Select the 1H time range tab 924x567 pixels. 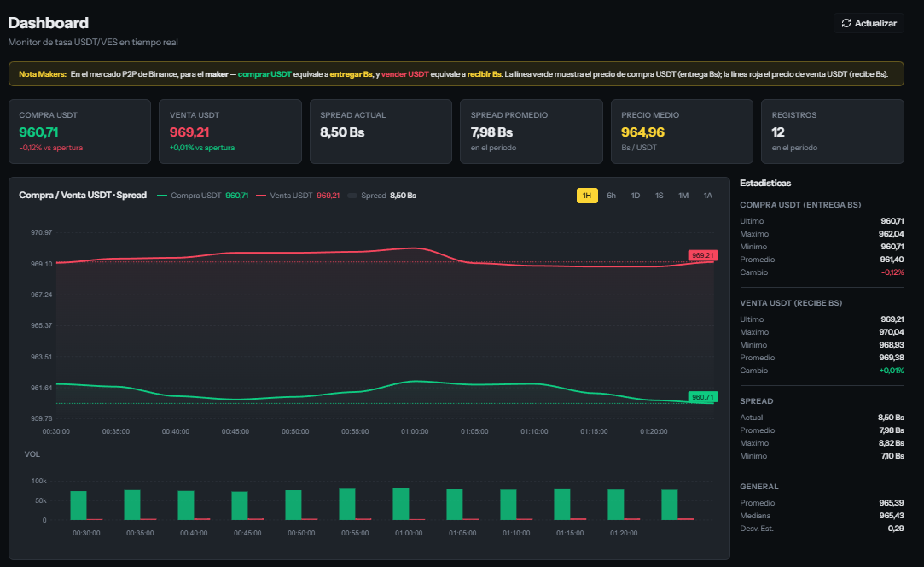point(587,196)
